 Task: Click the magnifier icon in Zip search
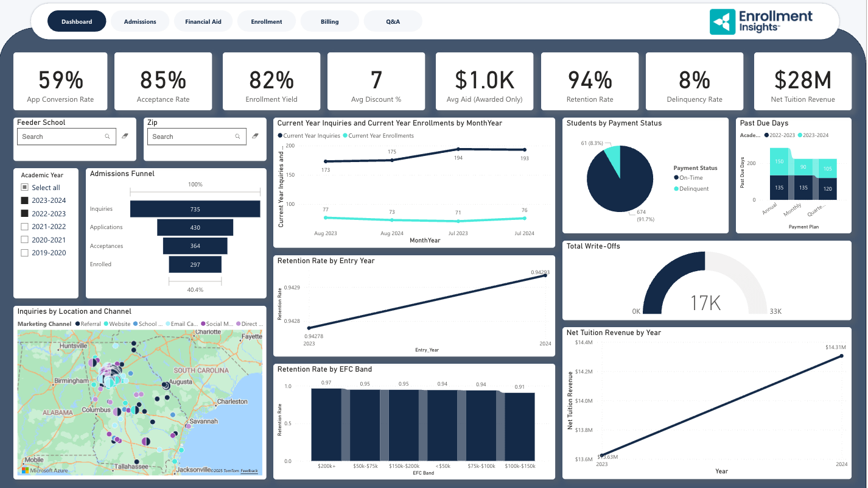click(x=238, y=136)
